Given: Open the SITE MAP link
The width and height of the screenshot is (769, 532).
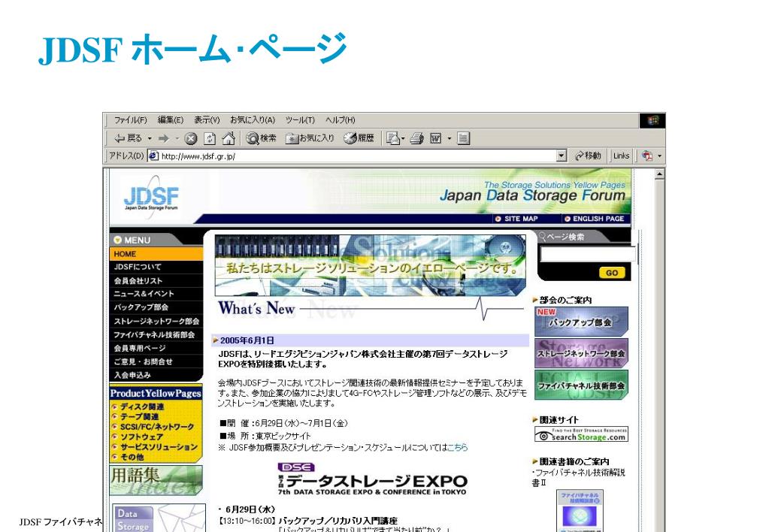Looking at the screenshot, I should coord(517,219).
